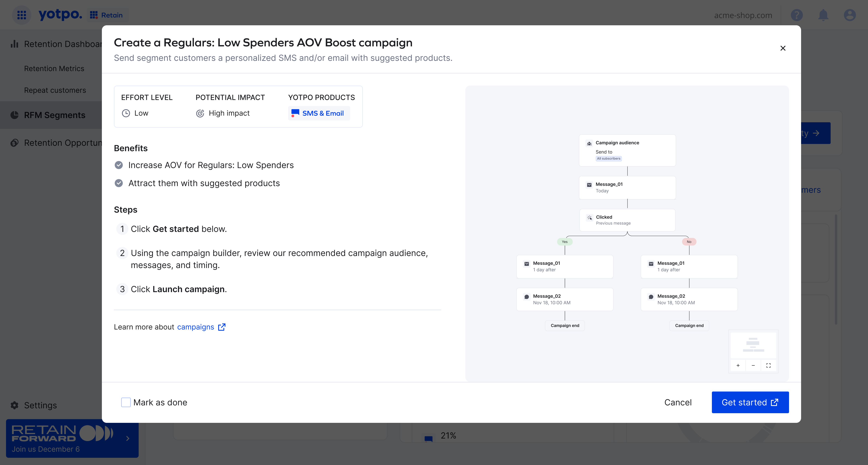
Task: Click the external link icon after campaigns
Action: coord(222,327)
